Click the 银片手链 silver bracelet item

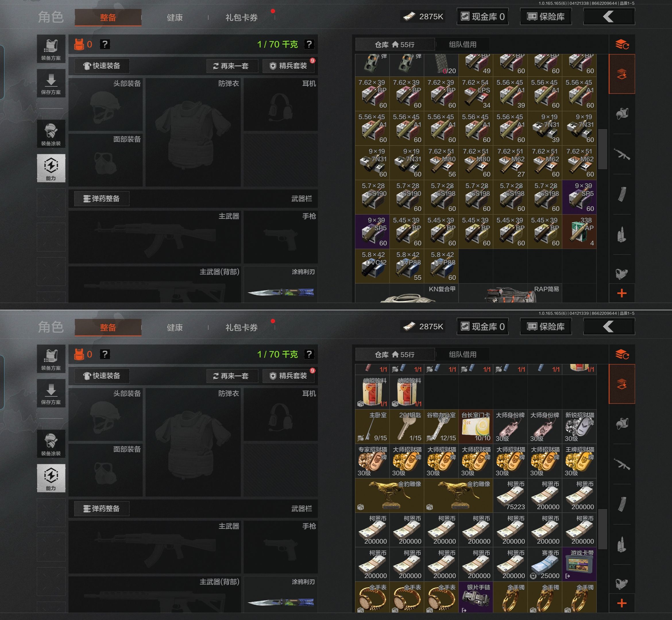476,598
